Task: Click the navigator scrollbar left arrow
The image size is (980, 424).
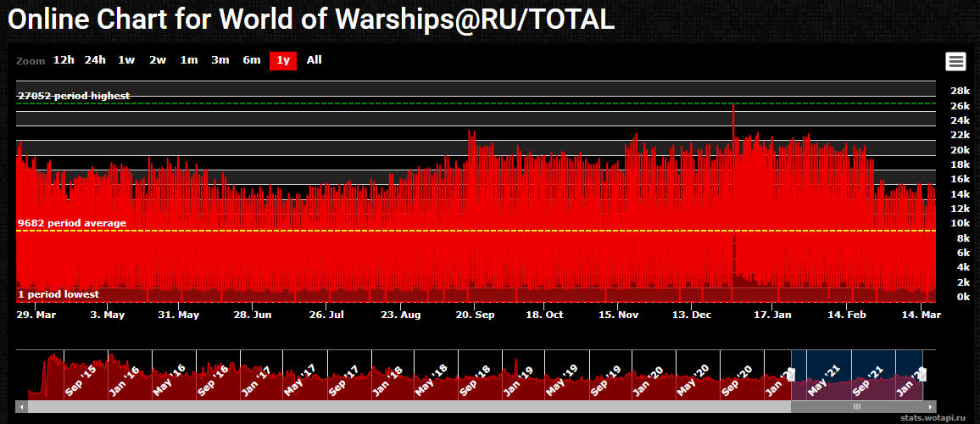Action: [x=21, y=407]
